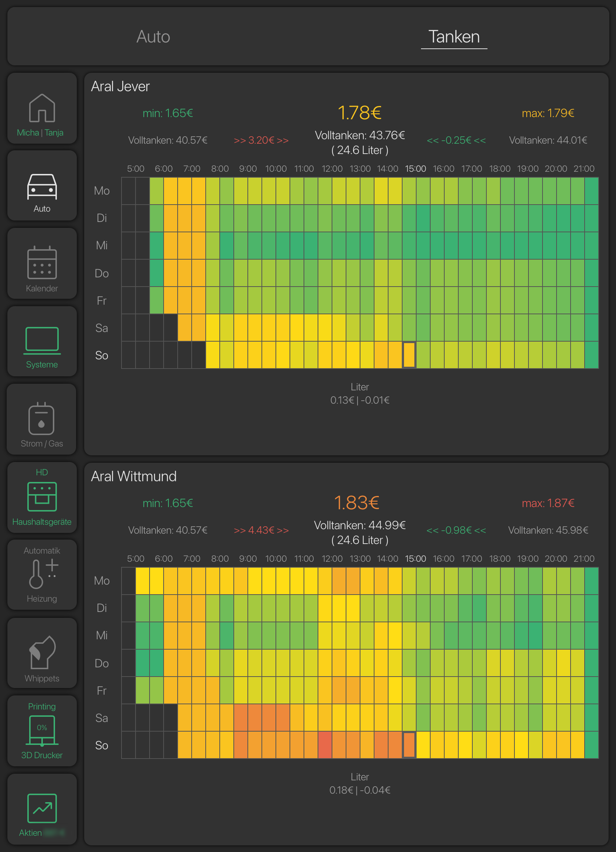This screenshot has height=852, width=616.
Task: Click Aral Wittmund '<< -0.98€ <<' difference
Action: tap(456, 530)
